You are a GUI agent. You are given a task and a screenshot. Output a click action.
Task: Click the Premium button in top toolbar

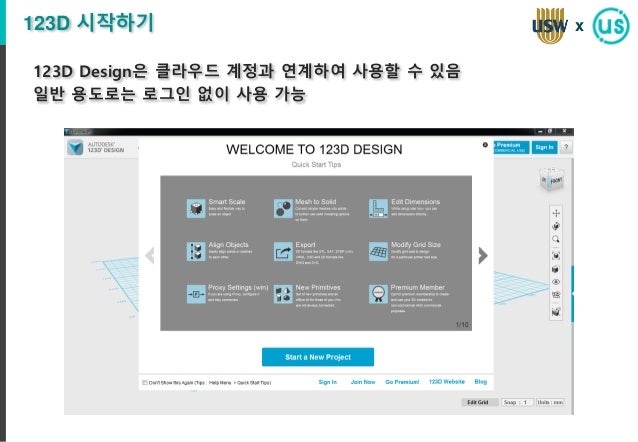(511, 147)
